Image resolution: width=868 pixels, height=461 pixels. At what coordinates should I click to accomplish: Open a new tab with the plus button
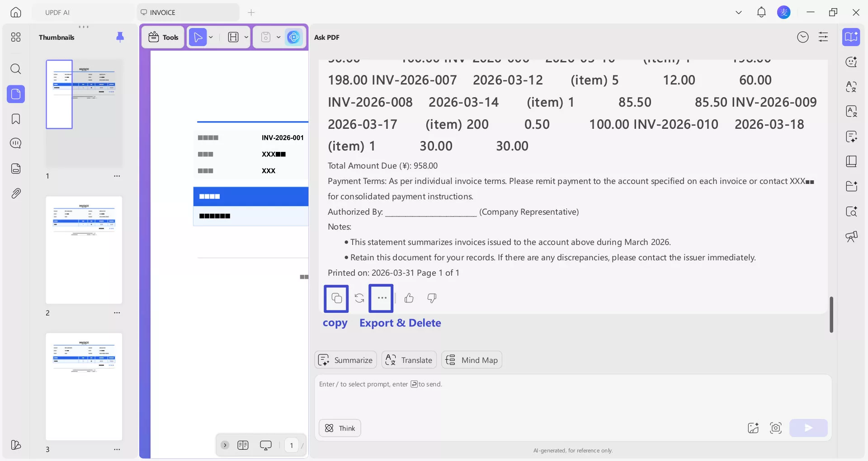tap(251, 13)
